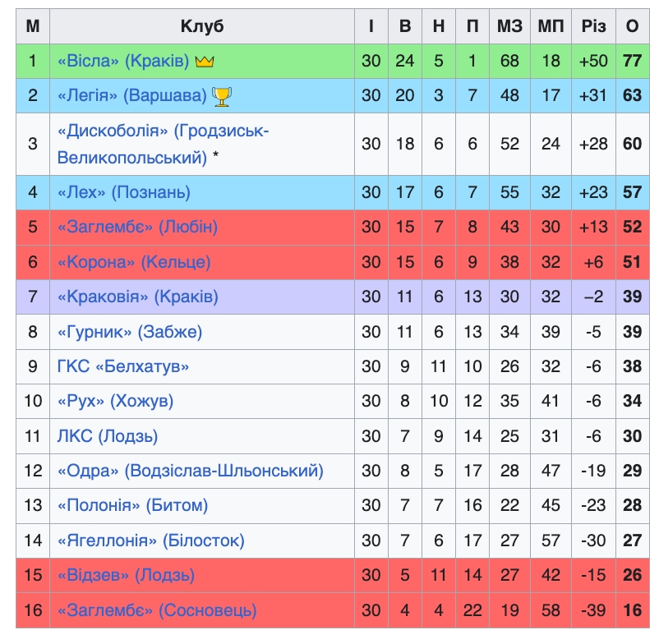This screenshot has height=644, width=659.
Task: Open the ГКС «Белхатув» link
Action: [x=122, y=366]
